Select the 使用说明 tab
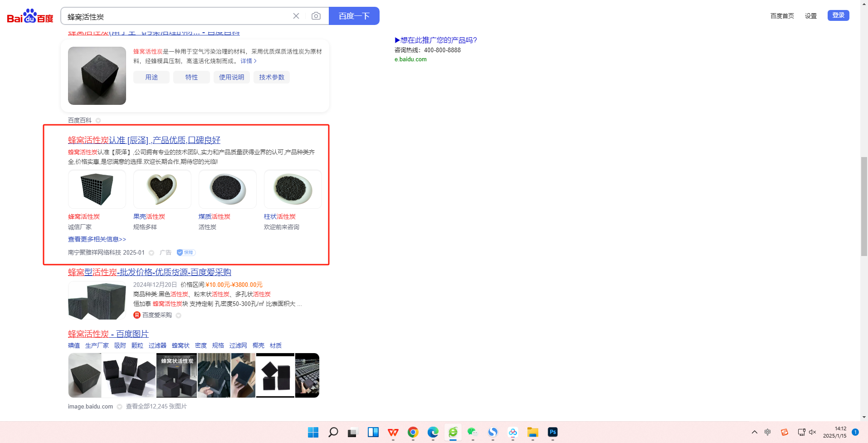 tap(232, 77)
